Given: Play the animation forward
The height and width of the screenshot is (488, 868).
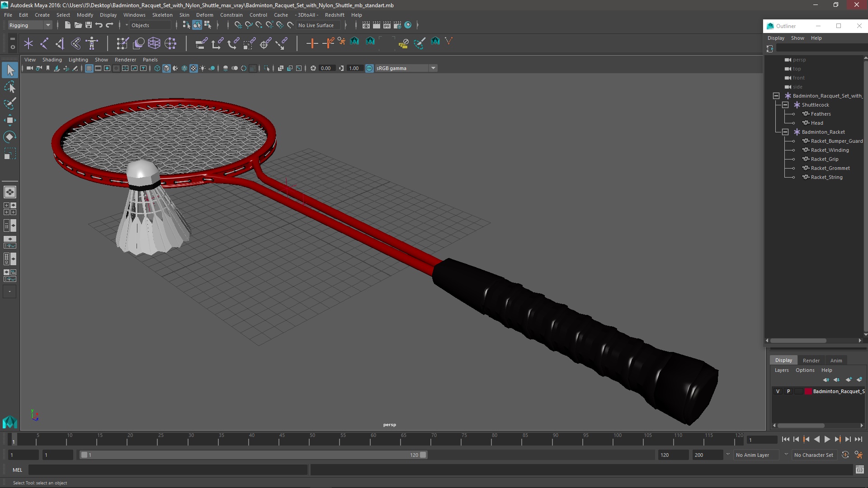Looking at the screenshot, I should (x=827, y=439).
